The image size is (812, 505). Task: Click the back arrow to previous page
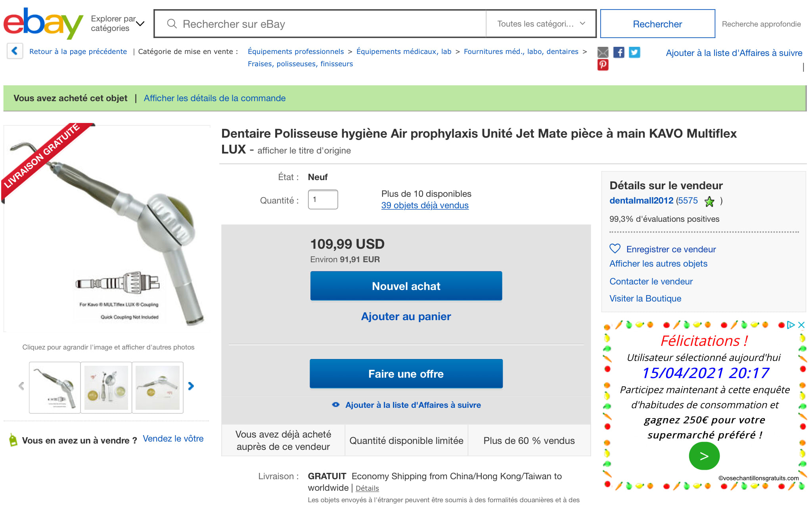pos(15,51)
